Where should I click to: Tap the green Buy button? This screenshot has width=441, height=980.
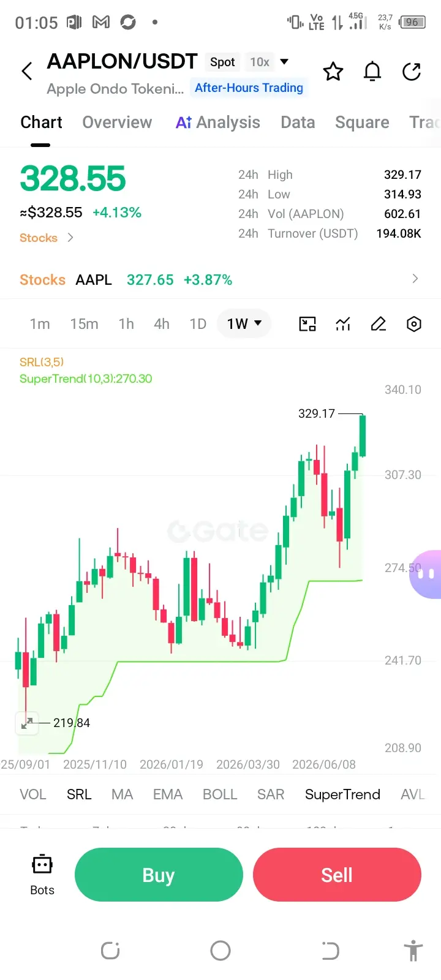coord(159,875)
